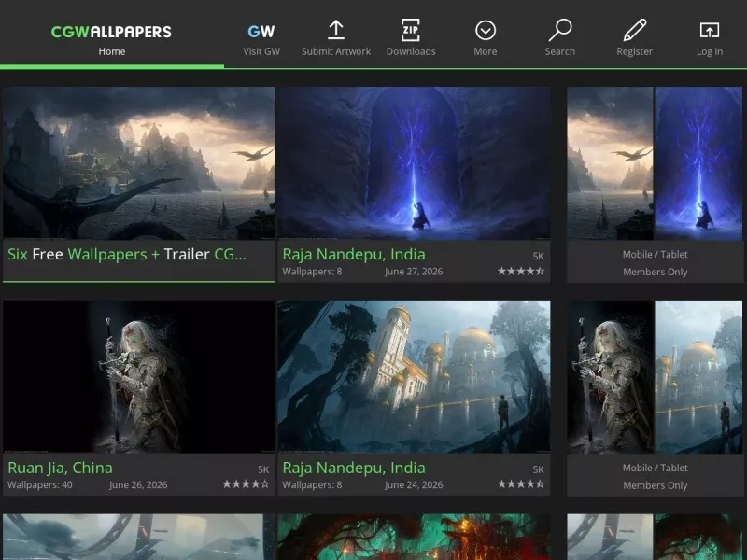Viewport: 747px width, 560px height.
Task: Select the Downloads menu label
Action: click(x=411, y=51)
